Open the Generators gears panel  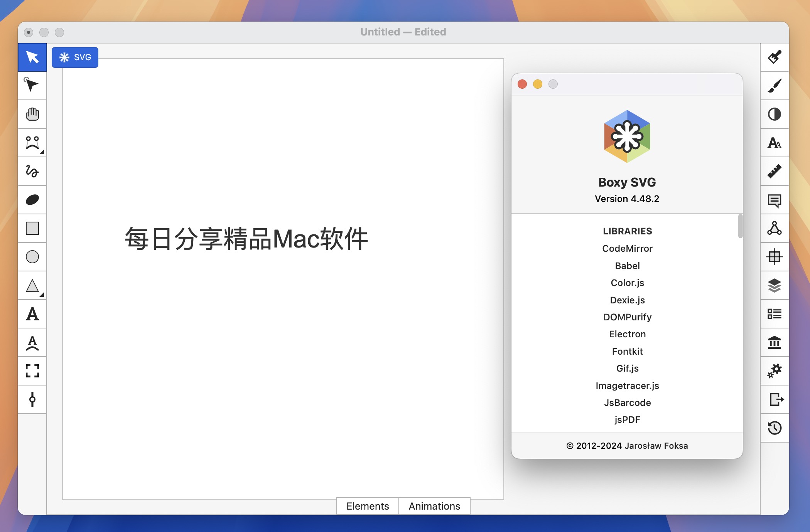pyautogui.click(x=775, y=371)
